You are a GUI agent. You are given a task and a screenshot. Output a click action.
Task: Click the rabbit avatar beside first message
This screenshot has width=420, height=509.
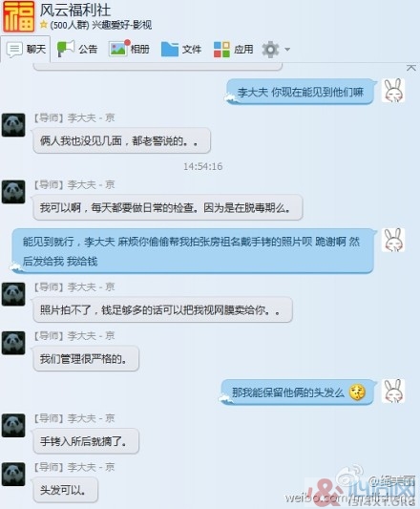393,91
